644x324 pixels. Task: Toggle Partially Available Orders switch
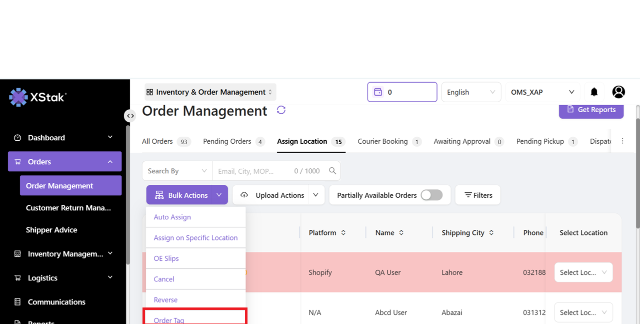click(x=431, y=195)
